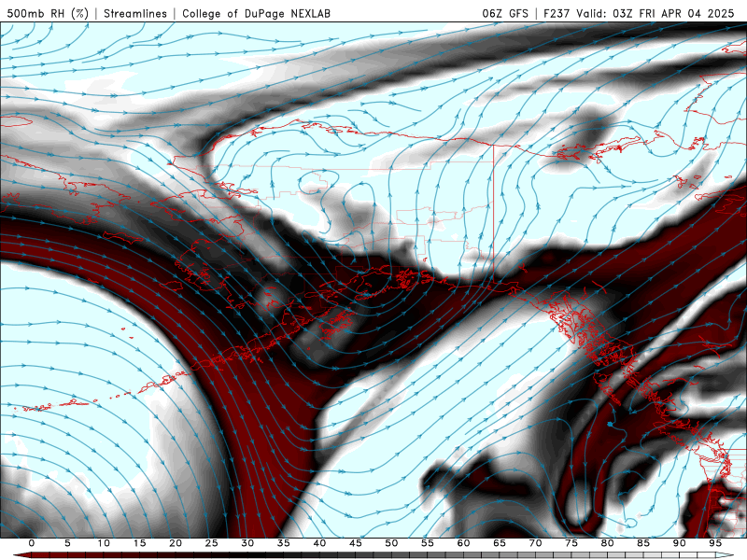The width and height of the screenshot is (747, 560).
Task: Click the colorbar label "10"
Action: [x=104, y=543]
